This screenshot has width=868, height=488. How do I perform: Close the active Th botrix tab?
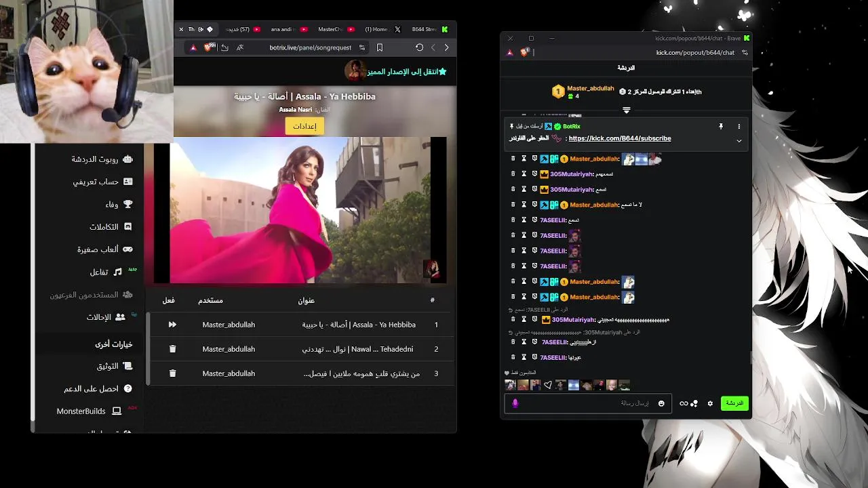pyautogui.click(x=181, y=29)
